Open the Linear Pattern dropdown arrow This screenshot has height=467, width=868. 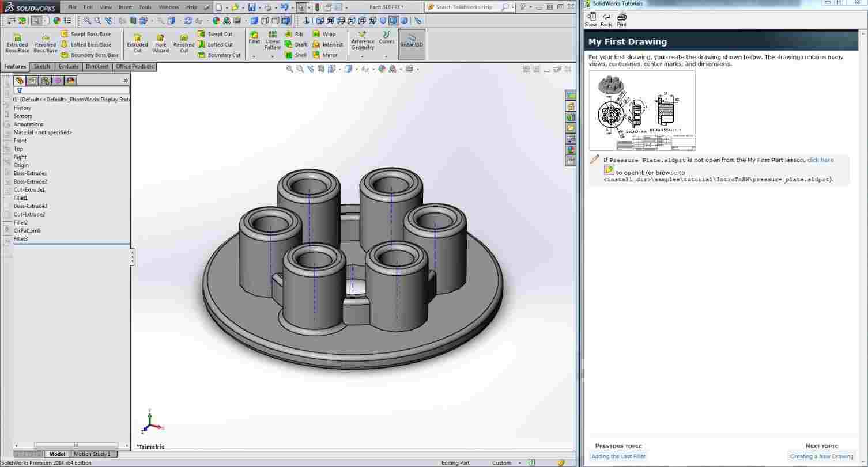273,56
